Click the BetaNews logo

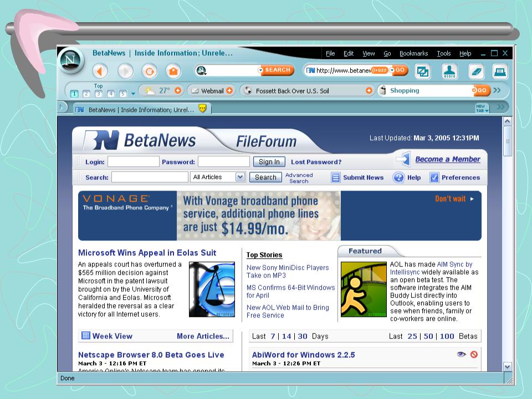[x=140, y=140]
